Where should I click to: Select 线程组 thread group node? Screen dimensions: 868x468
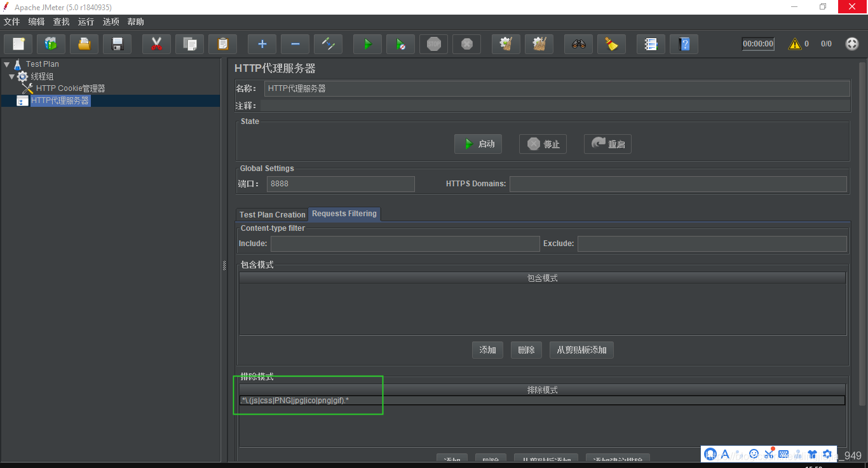(x=42, y=76)
